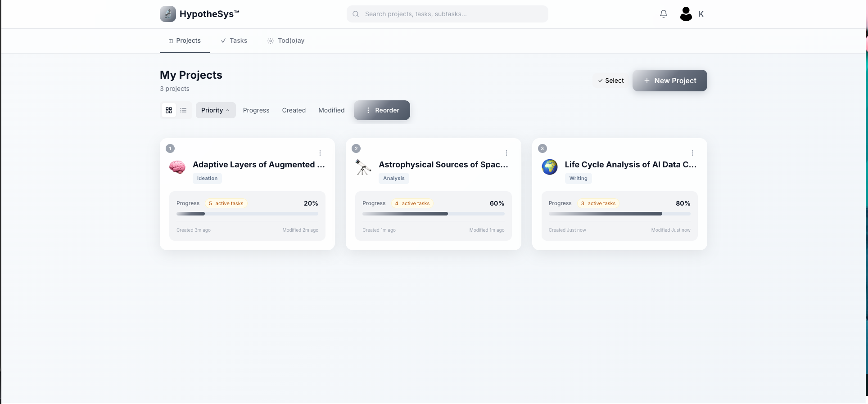Click the number 3 priority badge
This screenshot has width=868, height=404.
tap(542, 148)
